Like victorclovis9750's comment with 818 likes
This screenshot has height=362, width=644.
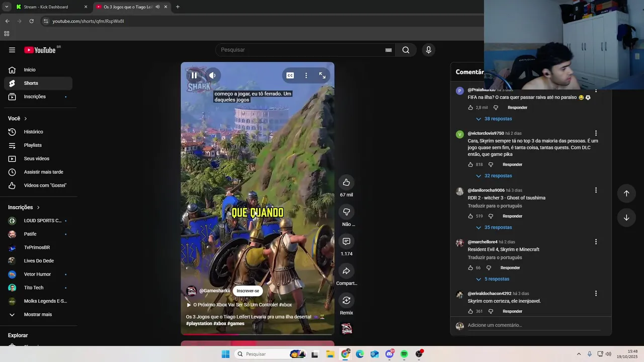click(x=470, y=164)
